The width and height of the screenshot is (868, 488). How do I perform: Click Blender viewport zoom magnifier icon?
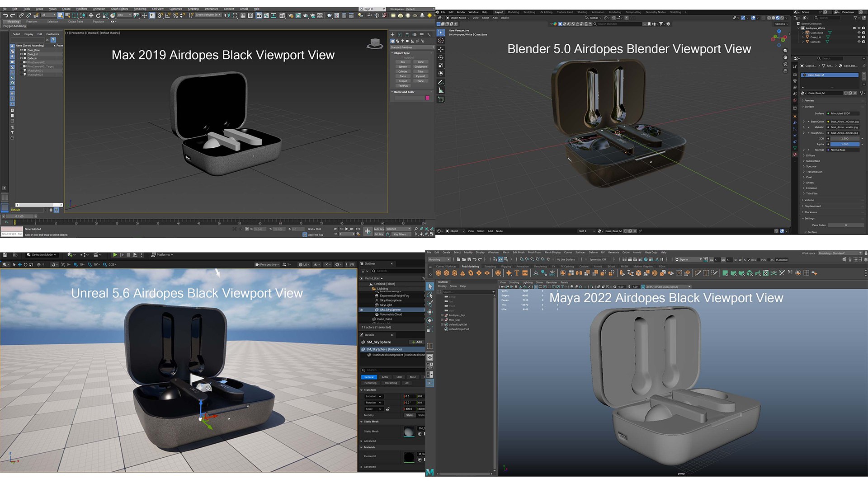[x=785, y=51]
